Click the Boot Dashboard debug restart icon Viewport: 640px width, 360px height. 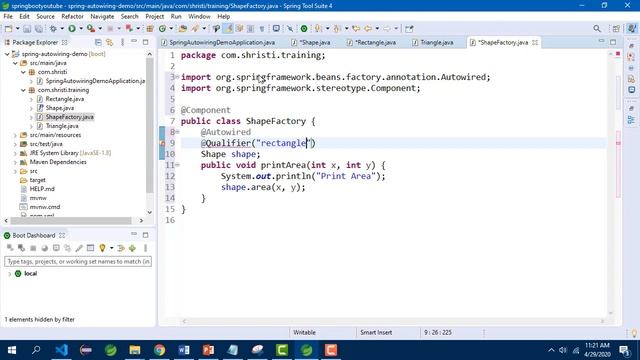pos(21,248)
